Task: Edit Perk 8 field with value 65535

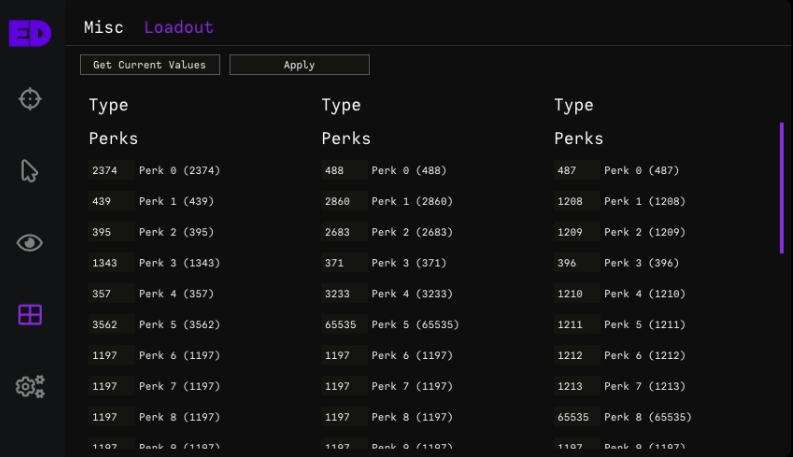Action: (x=576, y=417)
